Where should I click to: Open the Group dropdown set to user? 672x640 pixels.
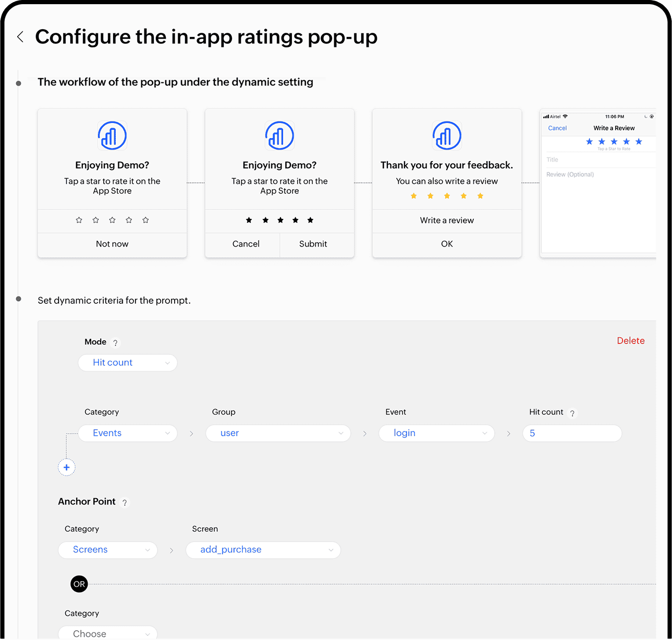point(278,433)
